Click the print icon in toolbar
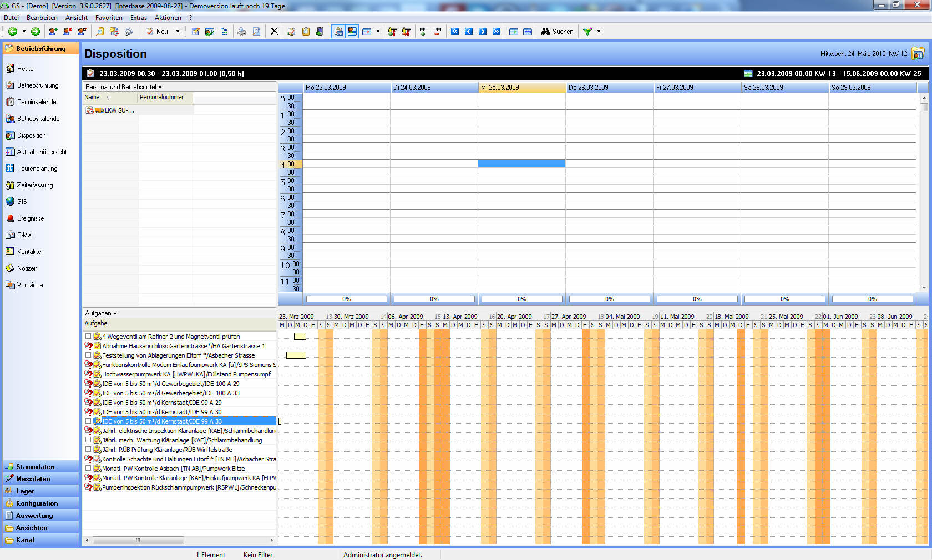This screenshot has width=932, height=560. tap(242, 32)
